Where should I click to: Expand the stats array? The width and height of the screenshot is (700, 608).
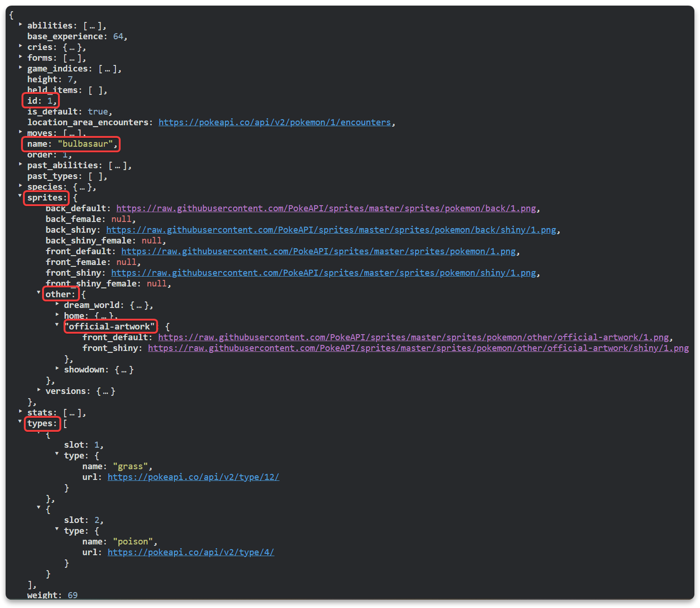click(21, 412)
